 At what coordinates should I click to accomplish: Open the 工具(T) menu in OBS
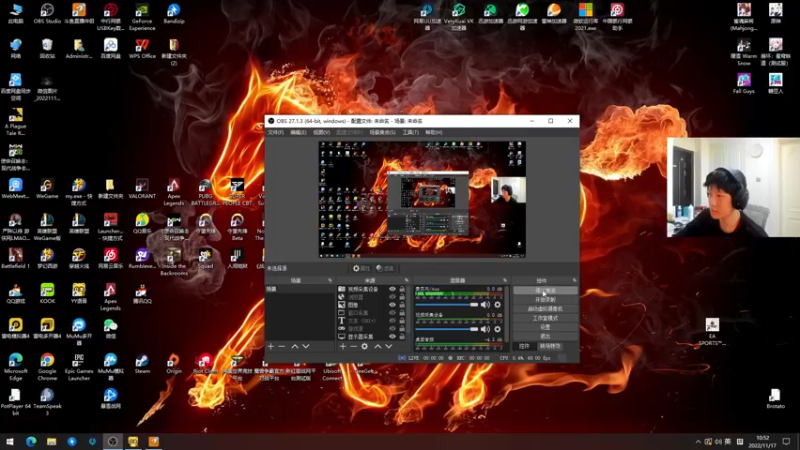[411, 133]
